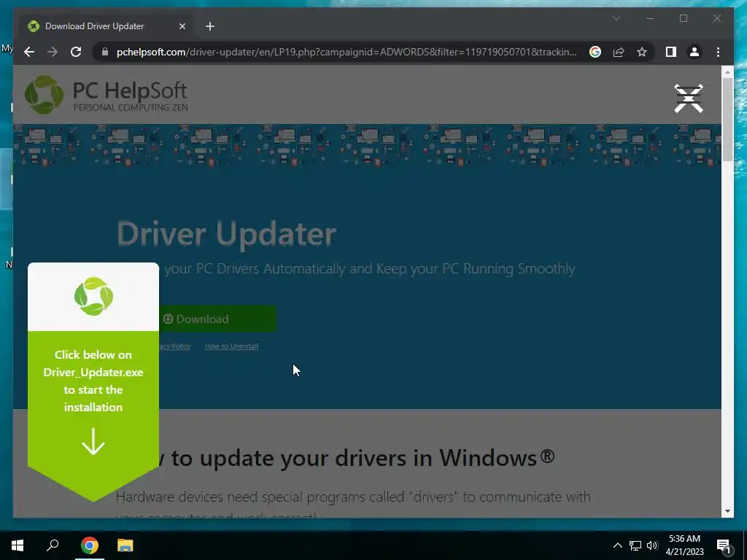Open the Windows Start menu
Image resolution: width=747 pixels, height=560 pixels.
coord(18,545)
